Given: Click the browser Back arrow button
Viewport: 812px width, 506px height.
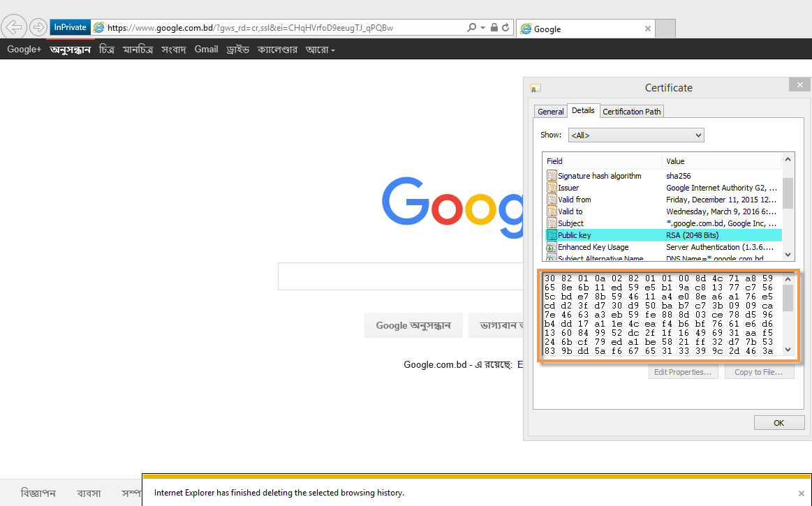Looking at the screenshot, I should click(x=14, y=27).
